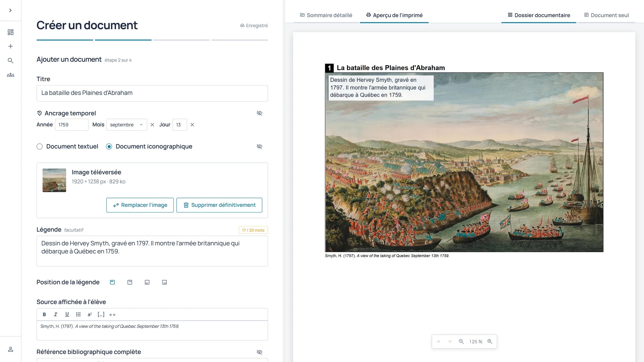Toggle visibility of Référence bibliographique complète

260,352
